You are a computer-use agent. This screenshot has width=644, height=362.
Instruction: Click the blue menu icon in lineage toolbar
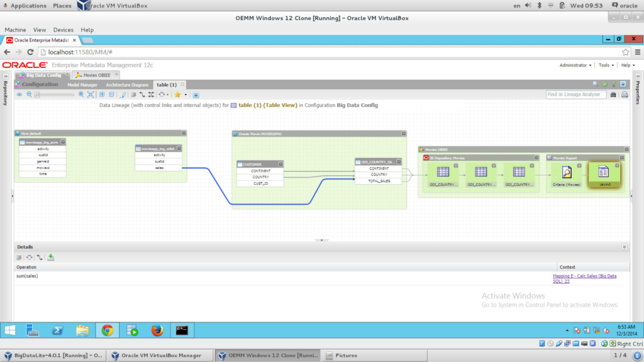point(196,95)
